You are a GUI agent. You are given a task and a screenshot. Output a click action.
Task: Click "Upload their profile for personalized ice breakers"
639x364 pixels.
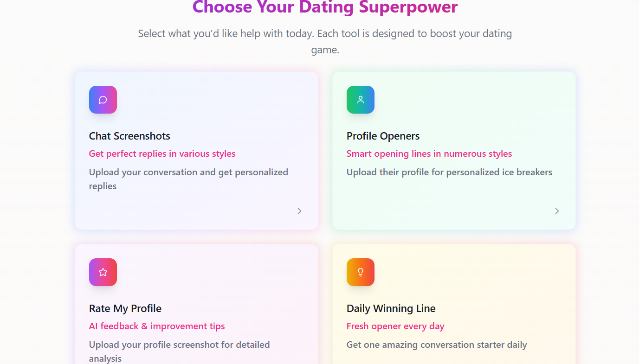[x=449, y=172]
